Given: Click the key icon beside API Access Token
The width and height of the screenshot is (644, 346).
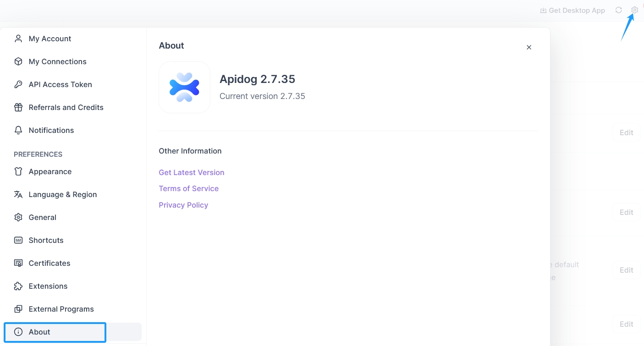Looking at the screenshot, I should tap(18, 84).
